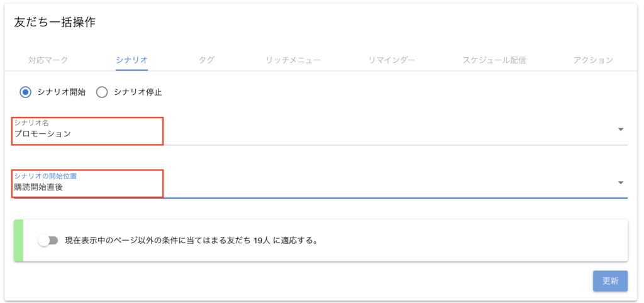Open the スケジュール配信 tab
The height and width of the screenshot is (303, 644).
(x=494, y=60)
